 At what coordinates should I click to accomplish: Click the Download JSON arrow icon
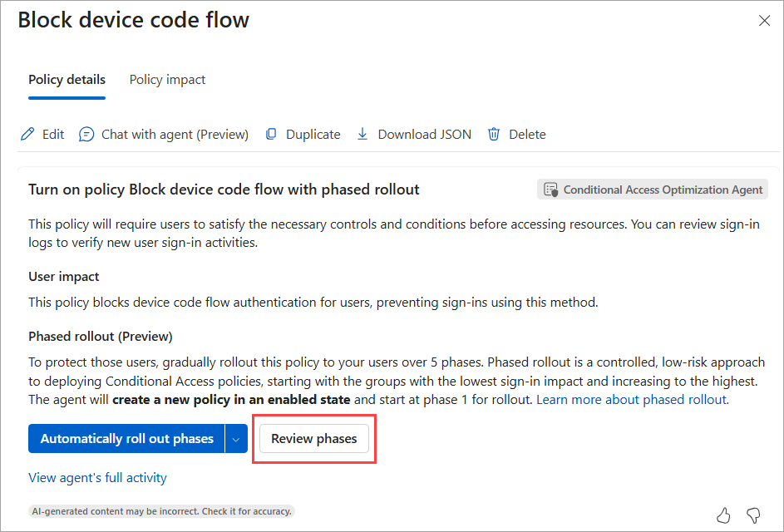pos(362,135)
